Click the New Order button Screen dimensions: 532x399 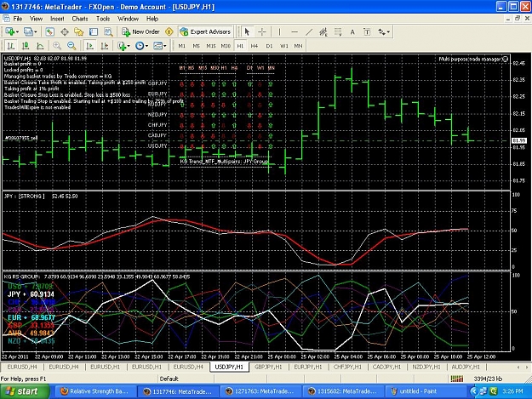pyautogui.click(x=140, y=31)
